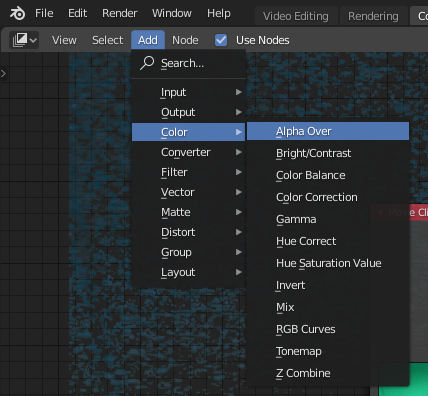Screen dimensions: 428x396
Task: Expand the Input submenu
Action: pyautogui.click(x=189, y=92)
